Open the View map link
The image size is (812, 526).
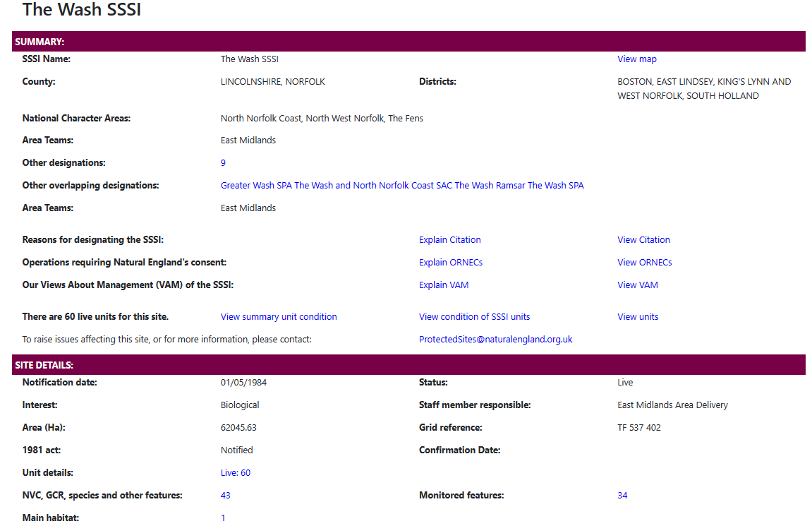click(x=636, y=59)
